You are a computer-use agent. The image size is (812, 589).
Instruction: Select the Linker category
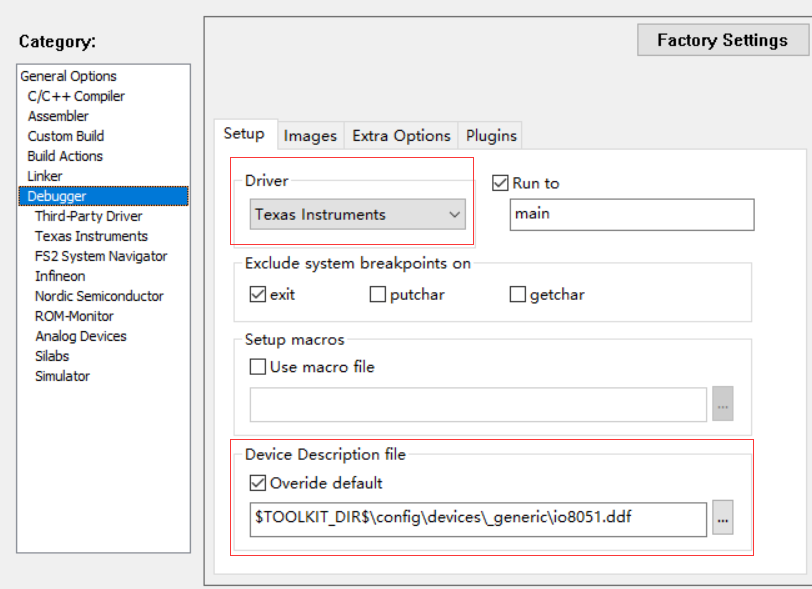click(x=45, y=176)
